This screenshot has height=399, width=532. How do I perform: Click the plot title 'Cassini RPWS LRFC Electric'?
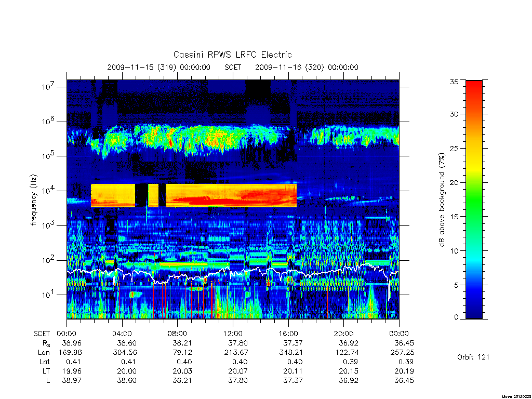pos(232,55)
